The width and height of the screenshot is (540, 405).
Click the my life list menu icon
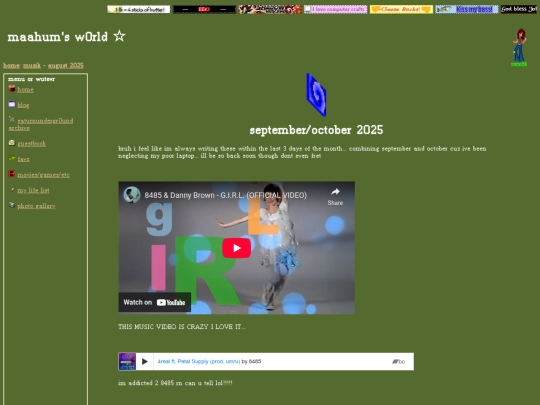[12, 189]
